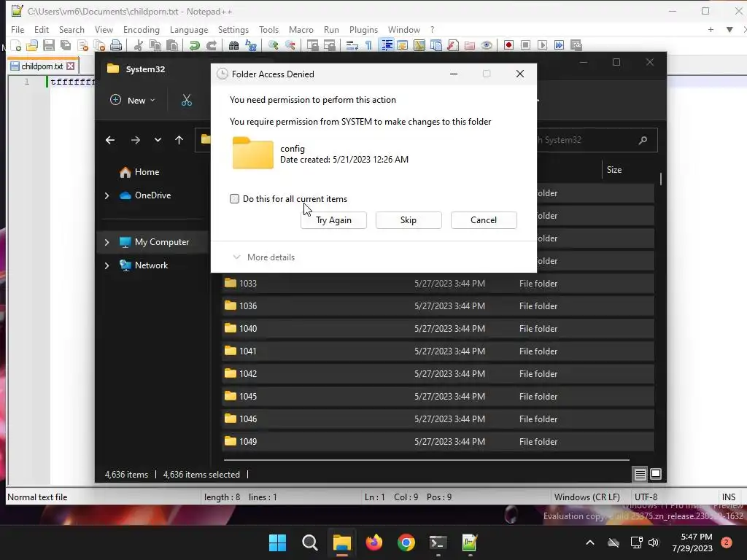Toggle Folder as Workspace toolbar icon
Screen dimensions: 747x560
(470, 45)
